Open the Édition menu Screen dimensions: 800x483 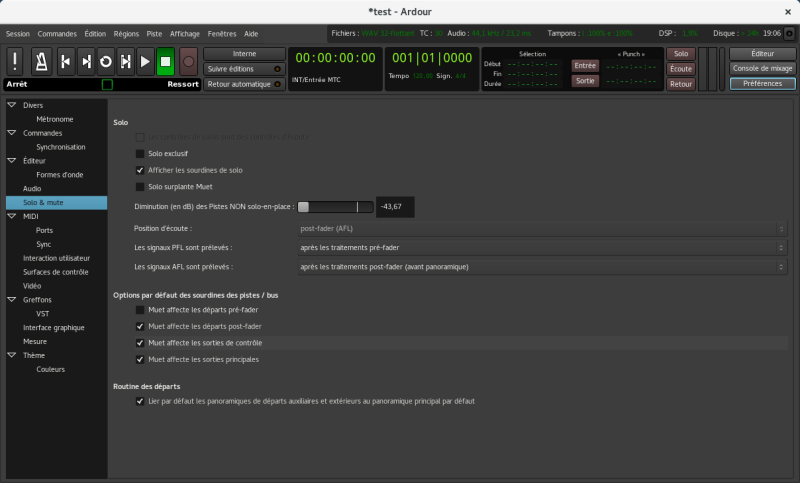(95, 34)
